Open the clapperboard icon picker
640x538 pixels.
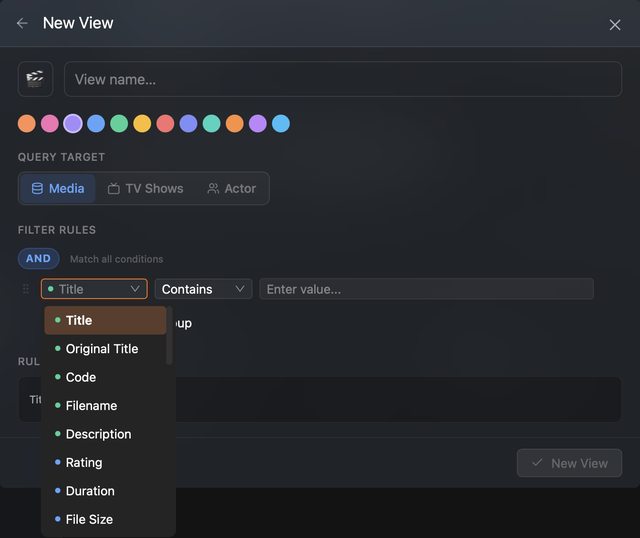35,79
